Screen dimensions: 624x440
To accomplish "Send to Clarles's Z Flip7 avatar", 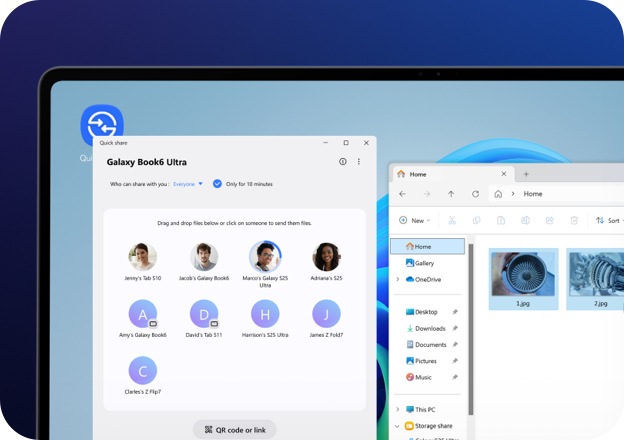I will 143,371.
